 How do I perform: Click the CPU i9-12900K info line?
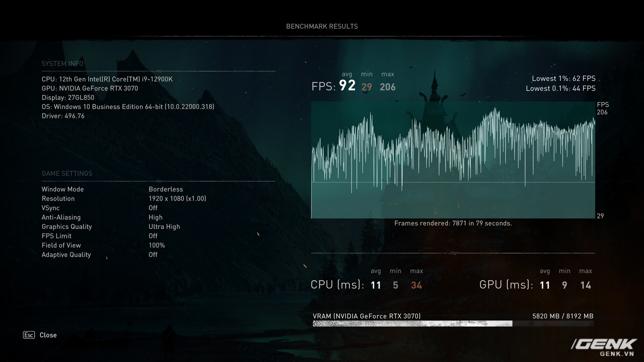point(107,79)
